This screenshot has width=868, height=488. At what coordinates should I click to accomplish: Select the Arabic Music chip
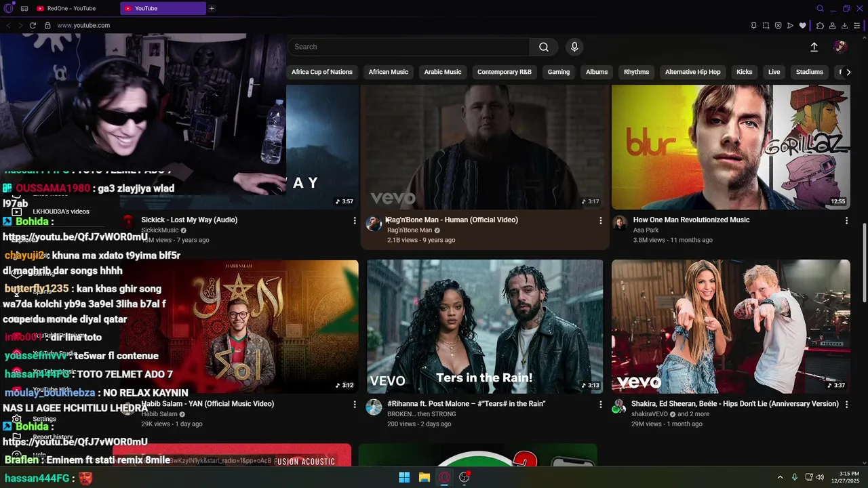click(x=443, y=72)
